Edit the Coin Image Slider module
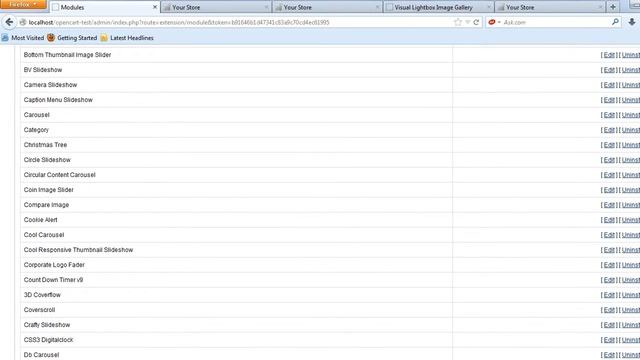 click(609, 190)
